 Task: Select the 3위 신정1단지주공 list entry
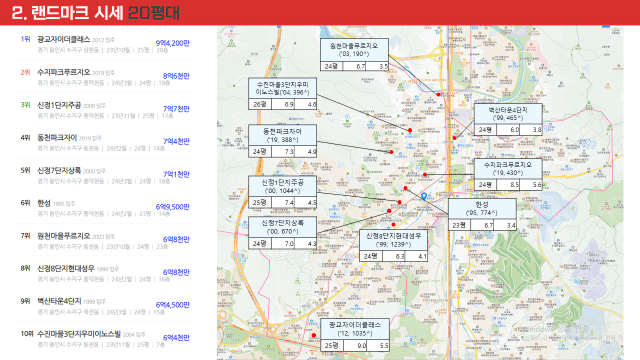(105, 109)
